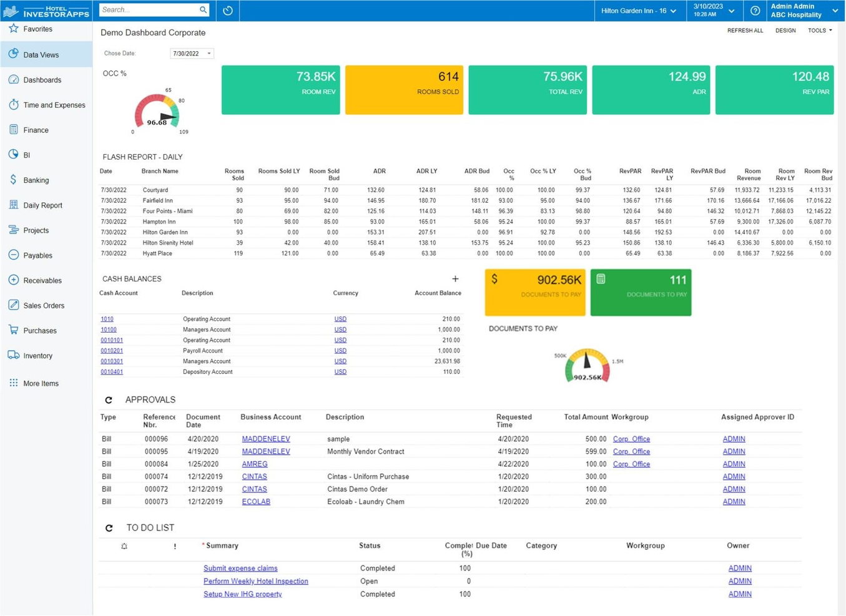Click the REFRESH ALL button

coord(745,30)
